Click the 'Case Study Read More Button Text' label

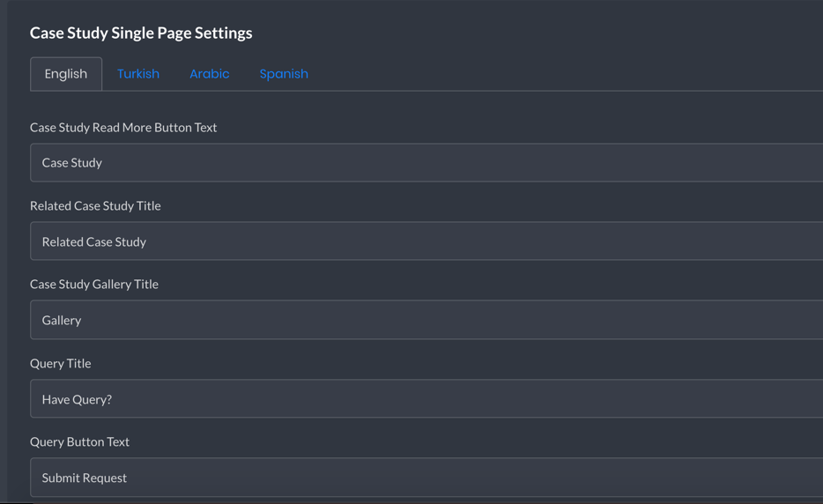click(123, 128)
